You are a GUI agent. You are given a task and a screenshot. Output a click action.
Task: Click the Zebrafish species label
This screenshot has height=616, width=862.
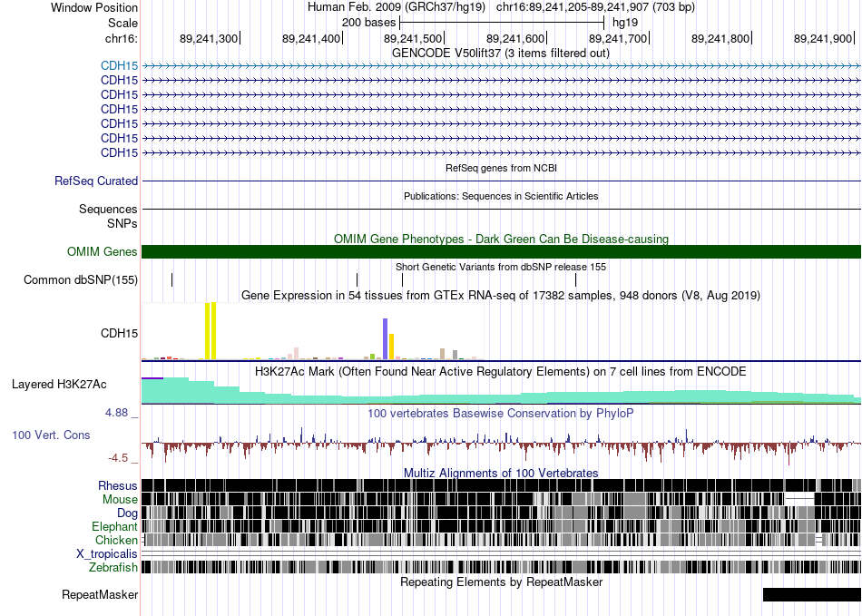point(113,567)
